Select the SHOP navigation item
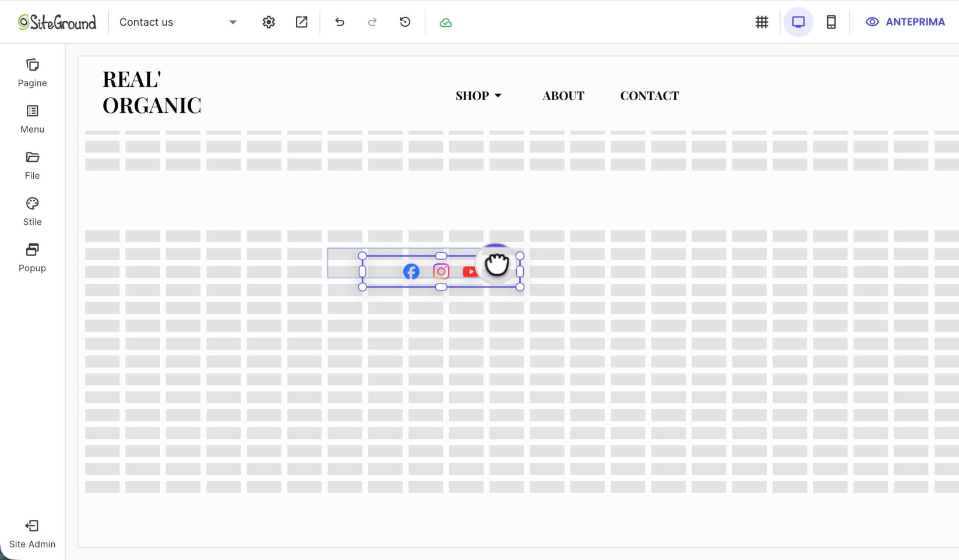The width and height of the screenshot is (959, 560). coord(472,95)
